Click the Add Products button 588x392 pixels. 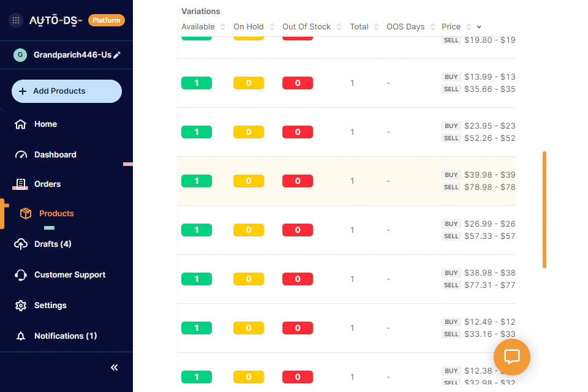coord(67,91)
